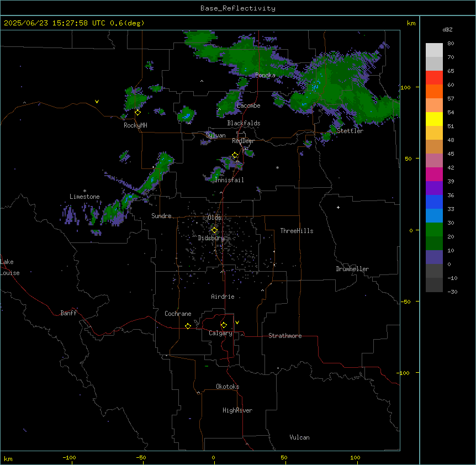Click the Calgary city label
The width and height of the screenshot is (476, 465).
click(x=220, y=333)
